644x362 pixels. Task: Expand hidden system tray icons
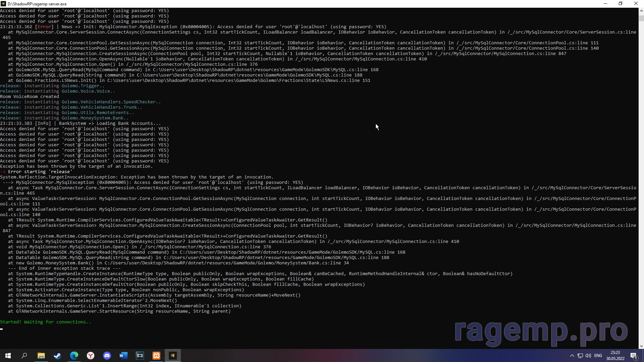pos(572,356)
